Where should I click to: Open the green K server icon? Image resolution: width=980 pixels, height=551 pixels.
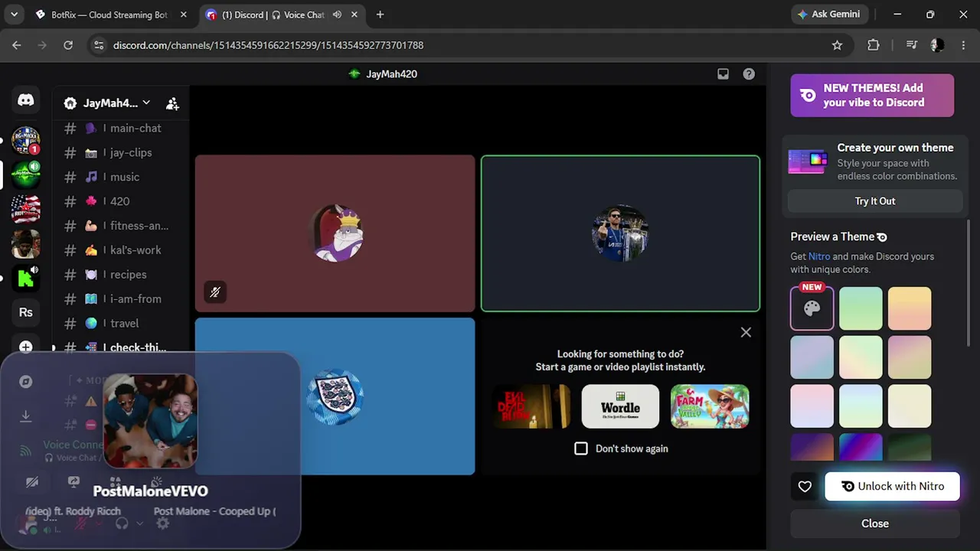[26, 277]
